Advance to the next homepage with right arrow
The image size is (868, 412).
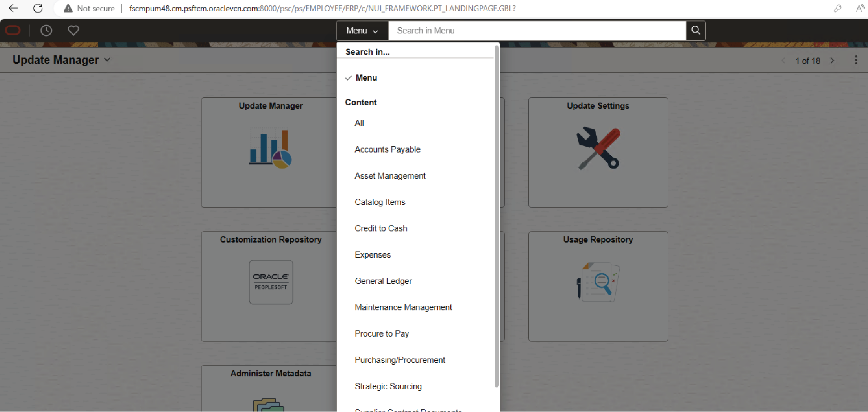832,60
